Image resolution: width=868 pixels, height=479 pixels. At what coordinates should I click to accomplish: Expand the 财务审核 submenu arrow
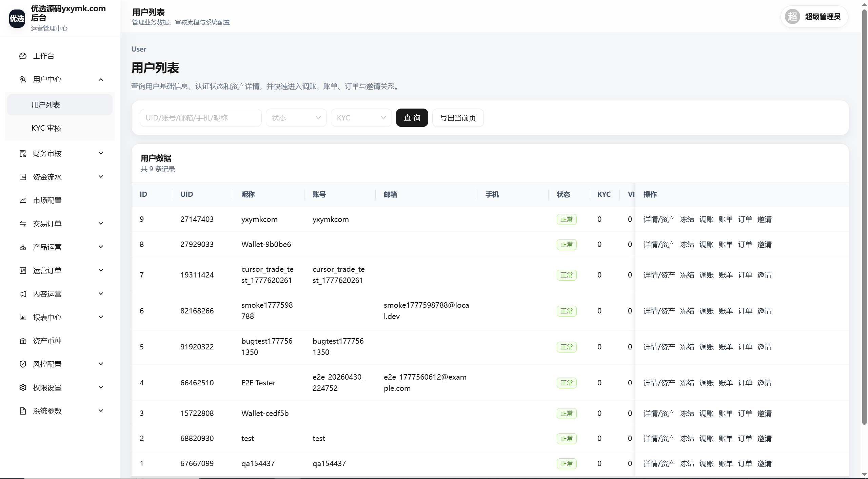101,153
